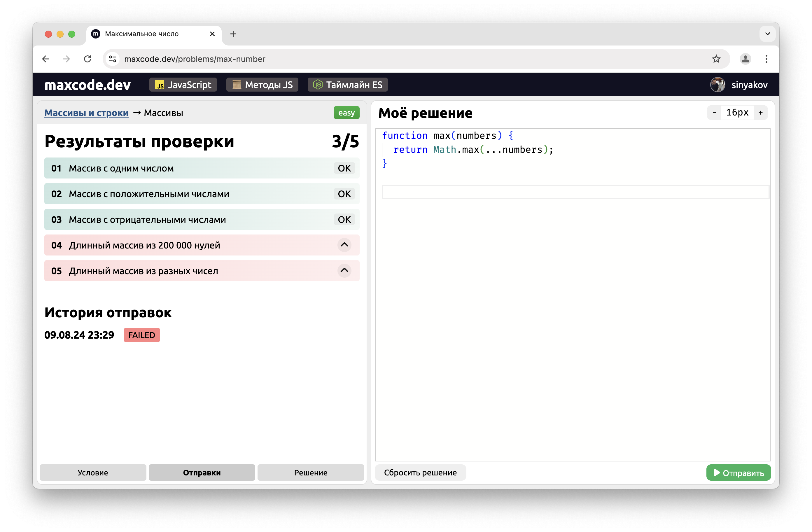Click Сбросить решение button

click(x=420, y=472)
